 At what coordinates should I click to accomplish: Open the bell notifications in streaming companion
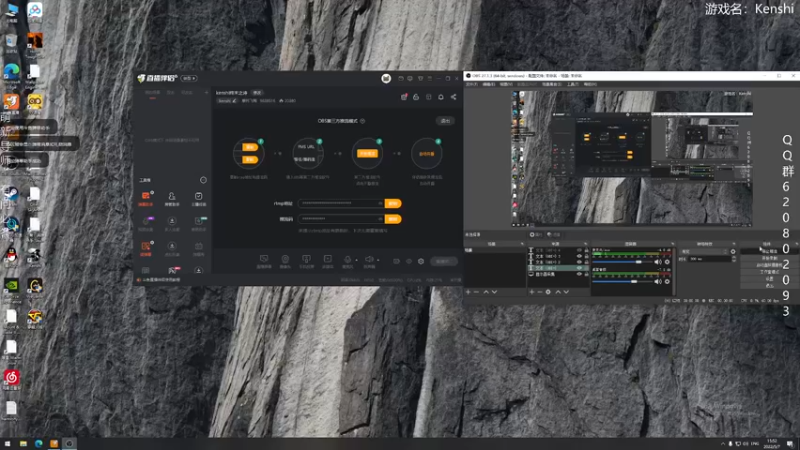(441, 97)
